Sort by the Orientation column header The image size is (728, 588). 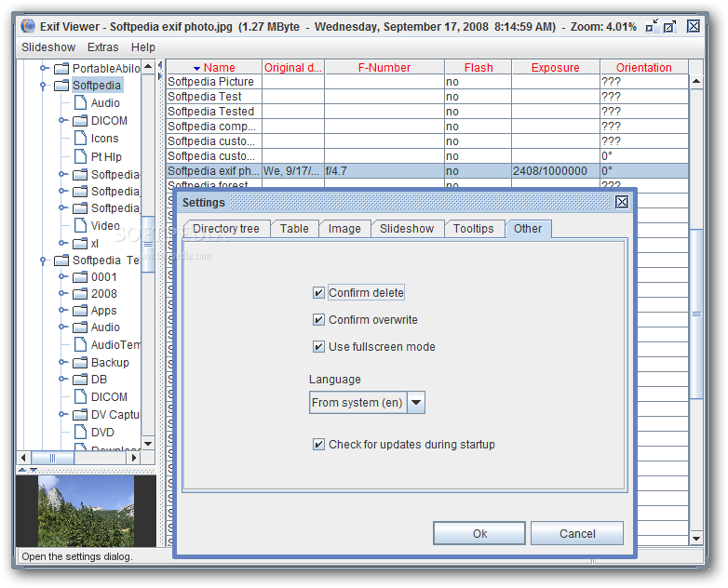click(643, 68)
